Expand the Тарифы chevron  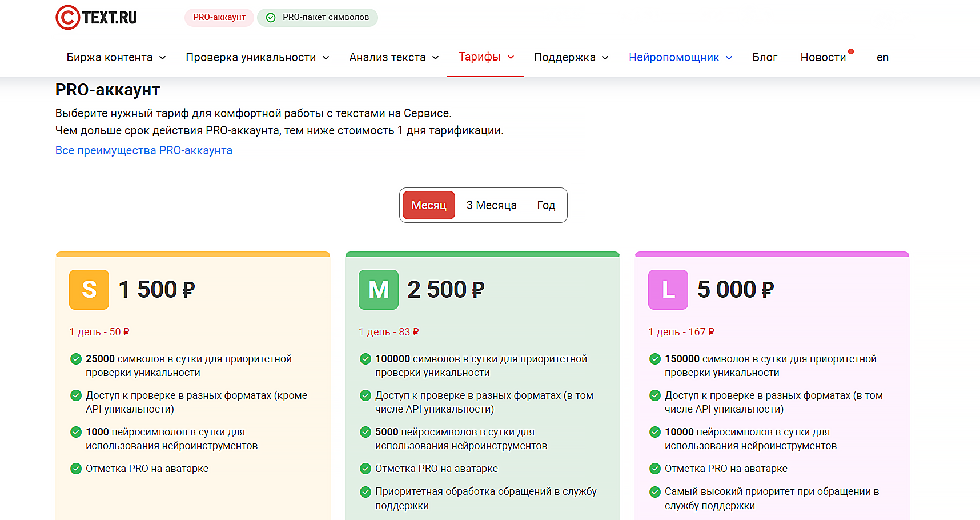511,57
